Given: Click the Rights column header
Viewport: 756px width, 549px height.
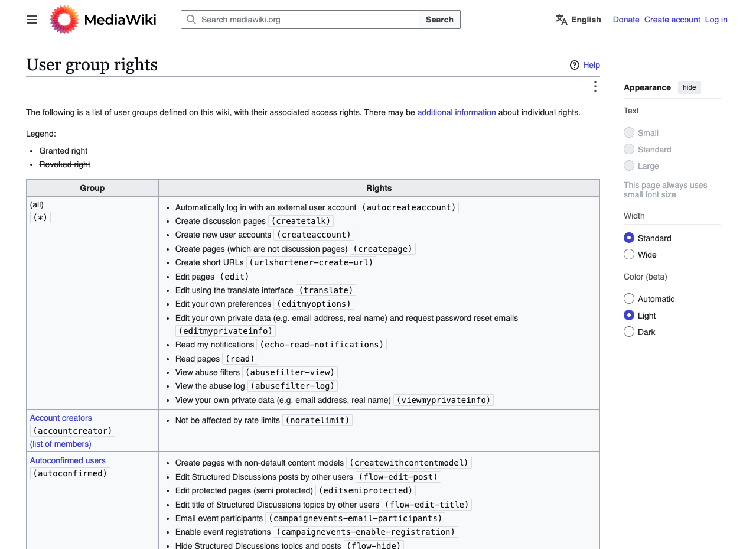Looking at the screenshot, I should tap(379, 188).
